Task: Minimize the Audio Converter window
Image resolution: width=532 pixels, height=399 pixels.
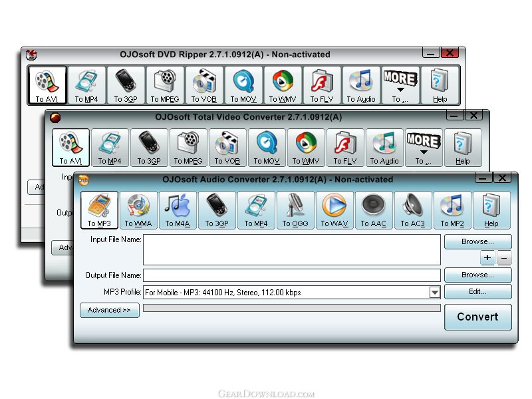Action: (483, 178)
